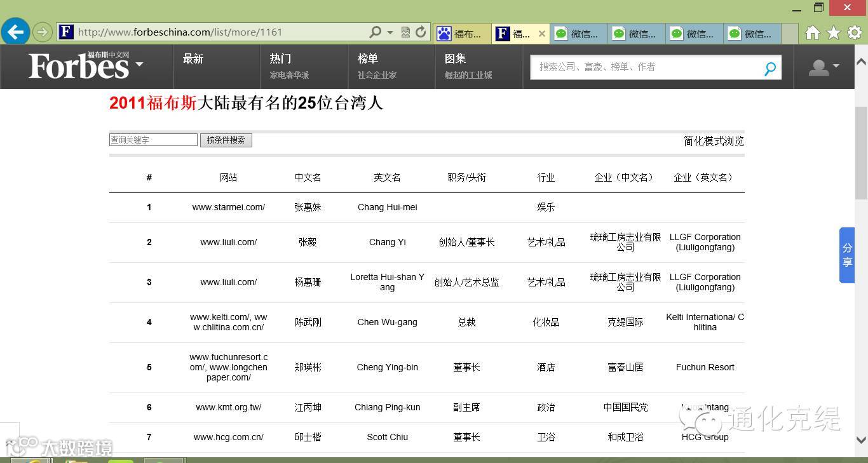The image size is (868, 463).
Task: Go back using the browser back arrow
Action: (15, 31)
